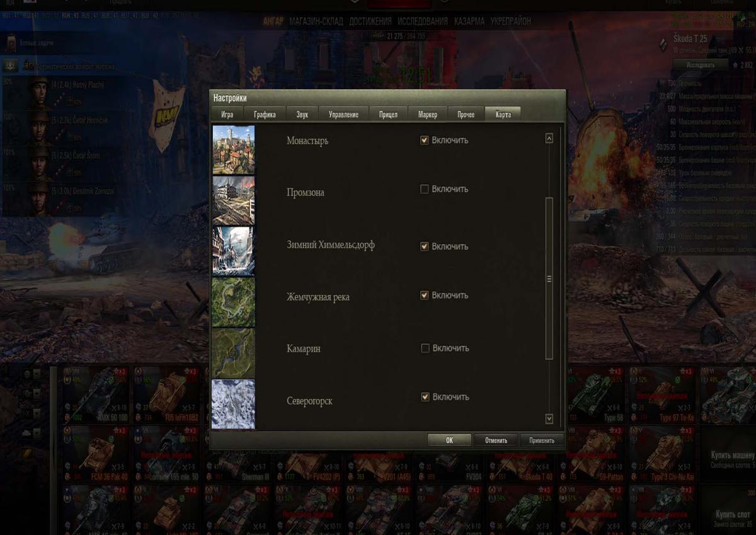The image size is (756, 535).
Task: Open ДОСТИЖЕНИЯ in top navigation
Action: 370,21
